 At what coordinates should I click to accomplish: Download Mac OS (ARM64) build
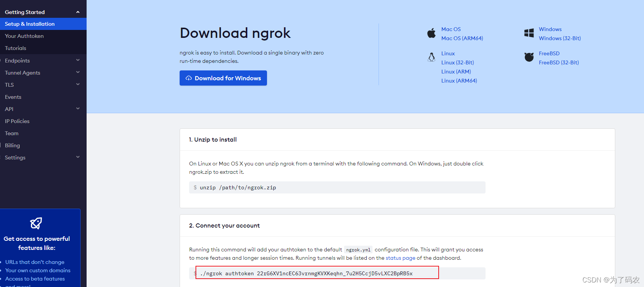pos(462,38)
